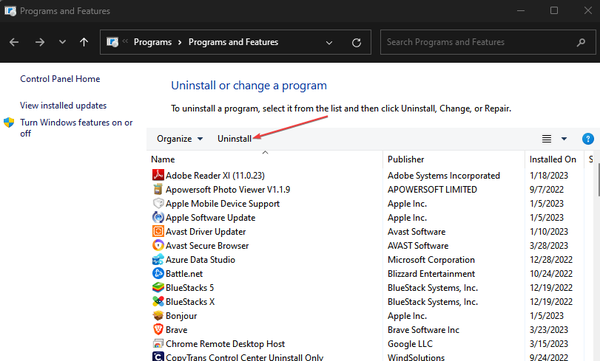The width and height of the screenshot is (600, 361).
Task: Open the Organize dropdown menu
Action: point(179,139)
